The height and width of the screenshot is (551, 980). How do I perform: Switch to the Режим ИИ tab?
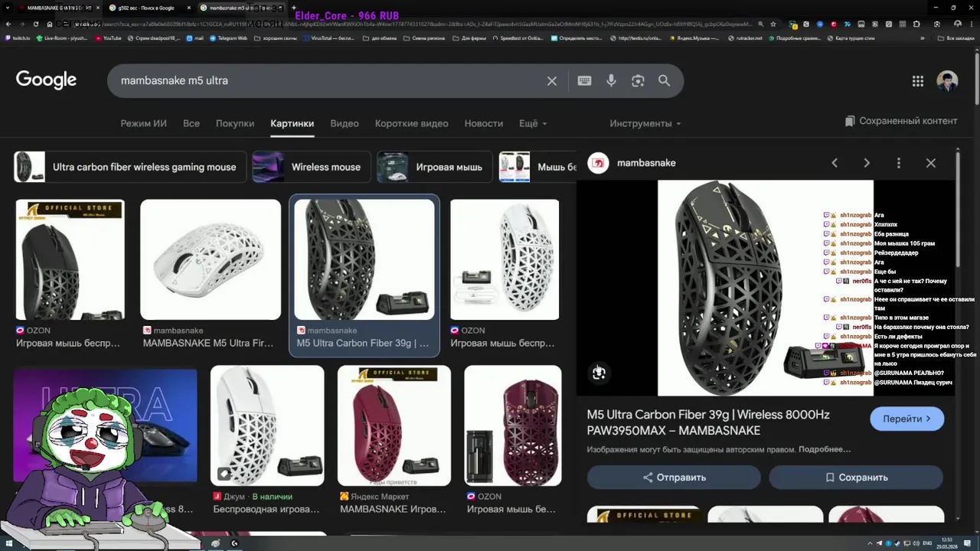(x=143, y=123)
